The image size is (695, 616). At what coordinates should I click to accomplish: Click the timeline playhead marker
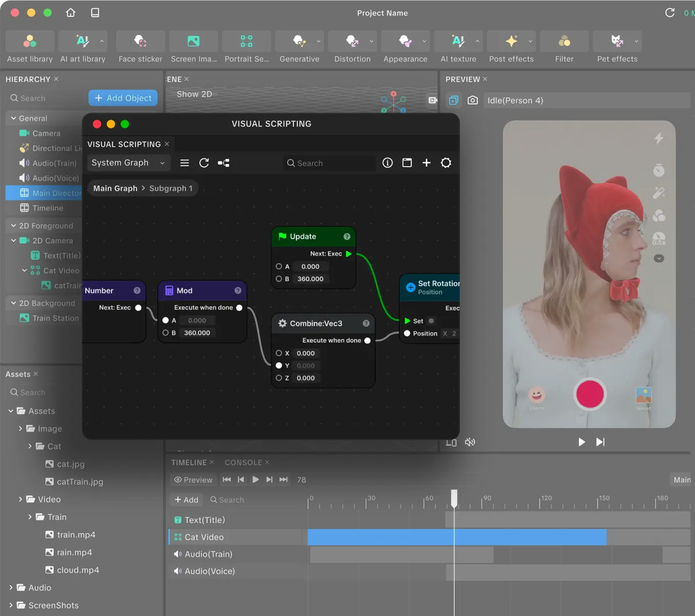[x=454, y=498]
